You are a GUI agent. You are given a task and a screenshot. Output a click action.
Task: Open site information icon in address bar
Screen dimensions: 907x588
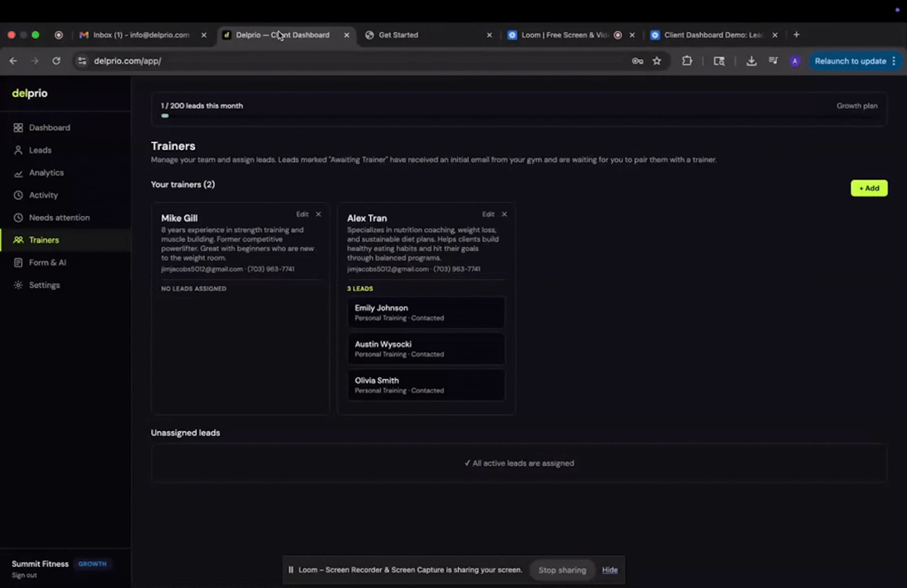(x=82, y=61)
